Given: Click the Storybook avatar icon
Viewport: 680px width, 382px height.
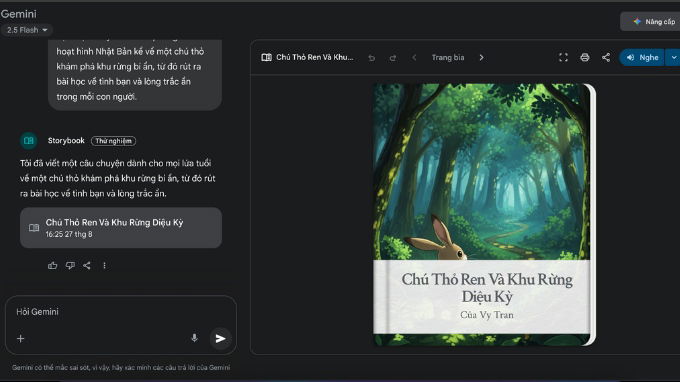Looking at the screenshot, I should coord(29,141).
